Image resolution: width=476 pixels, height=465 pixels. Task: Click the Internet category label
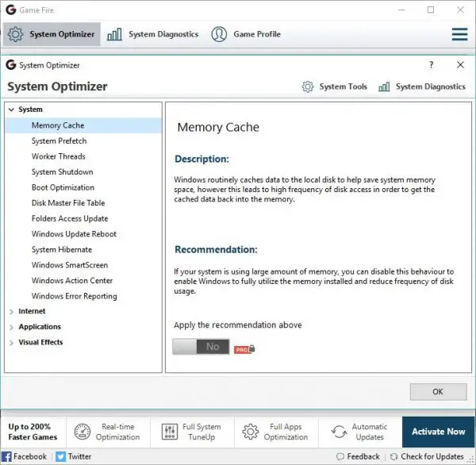click(32, 311)
